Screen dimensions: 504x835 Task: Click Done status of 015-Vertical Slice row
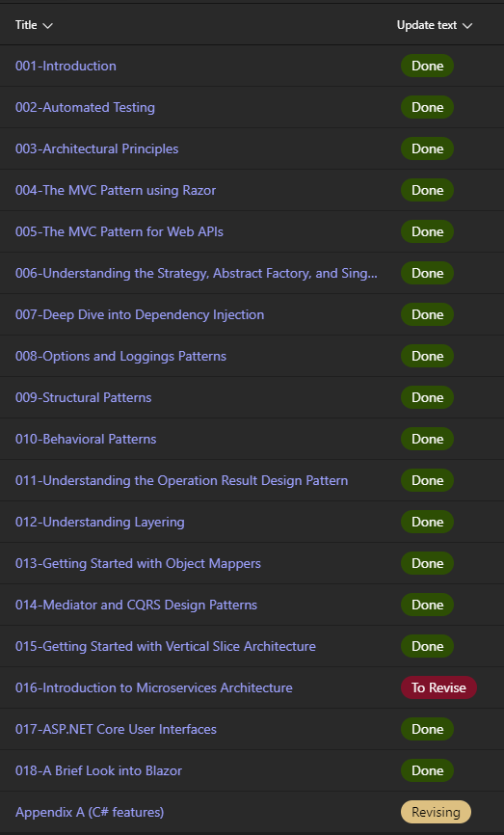coord(427,646)
